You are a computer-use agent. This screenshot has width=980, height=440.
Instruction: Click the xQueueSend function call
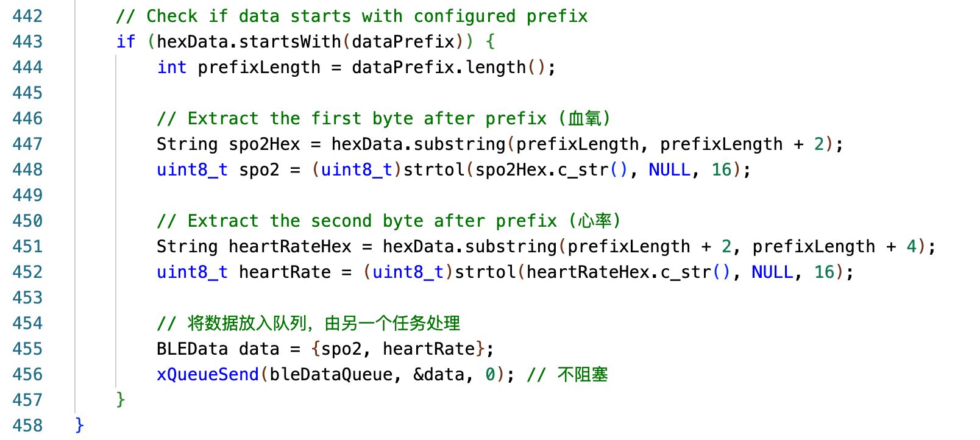tap(207, 374)
